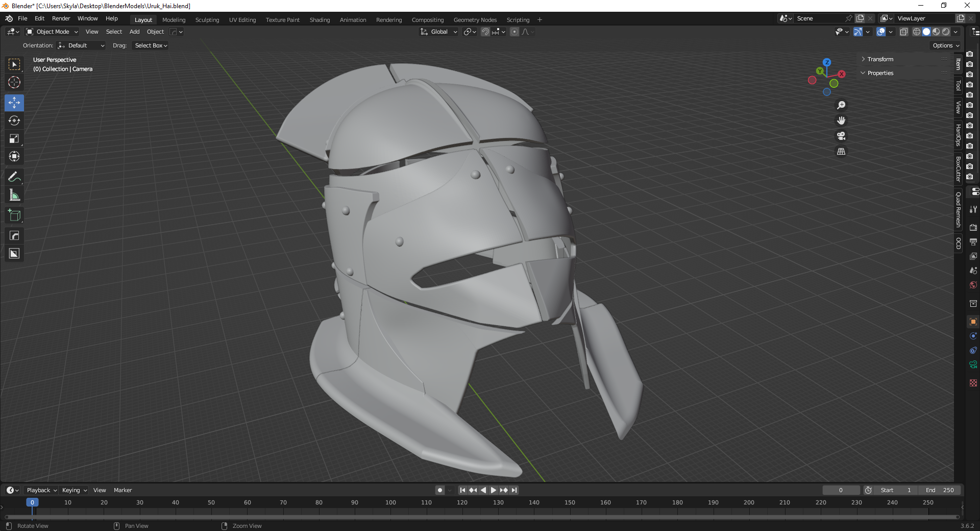Screen dimensions: 980x531
Task: Switch to the Shading workspace tab
Action: [320, 20]
